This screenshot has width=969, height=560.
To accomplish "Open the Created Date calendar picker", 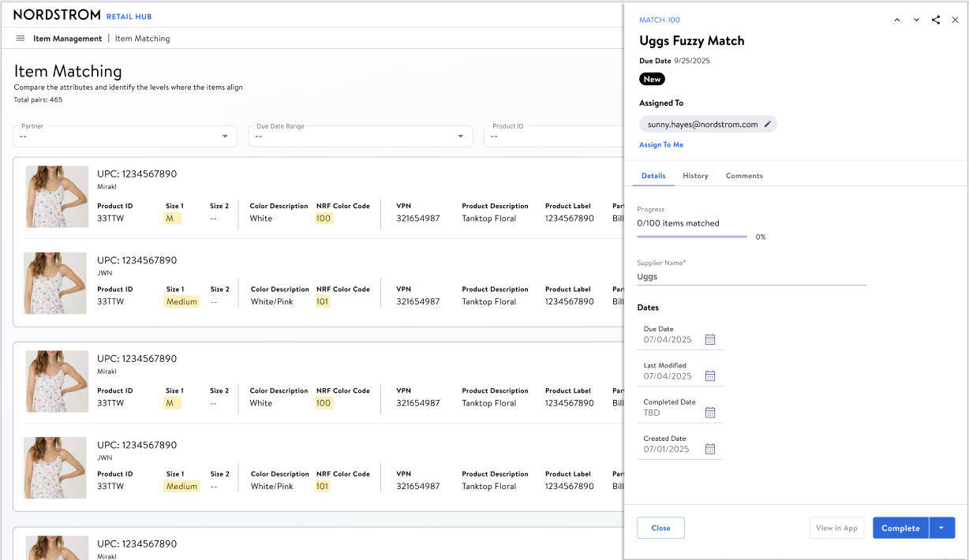I will tap(710, 449).
